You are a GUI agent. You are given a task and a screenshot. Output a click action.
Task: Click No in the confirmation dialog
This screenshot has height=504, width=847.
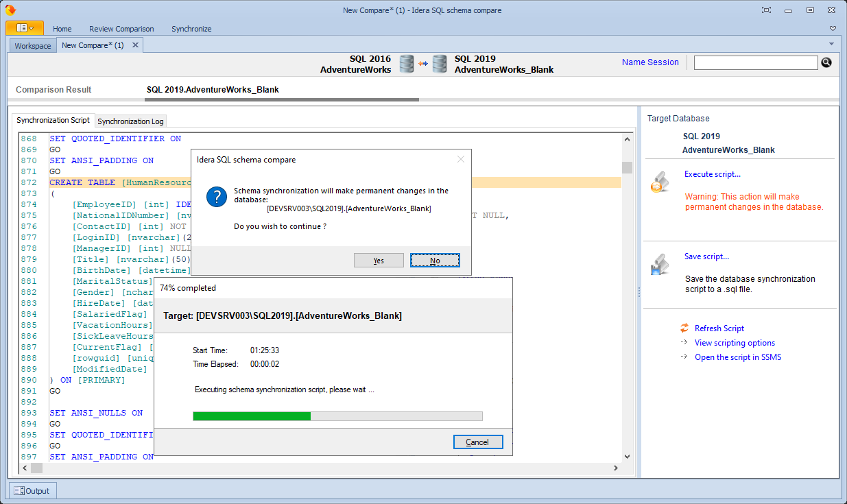[x=435, y=261]
